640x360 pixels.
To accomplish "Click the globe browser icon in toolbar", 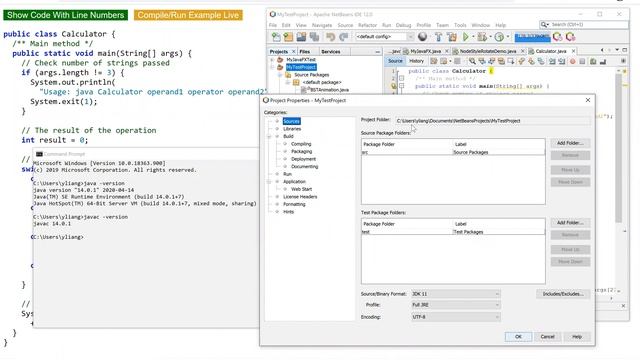I will pos(422,37).
